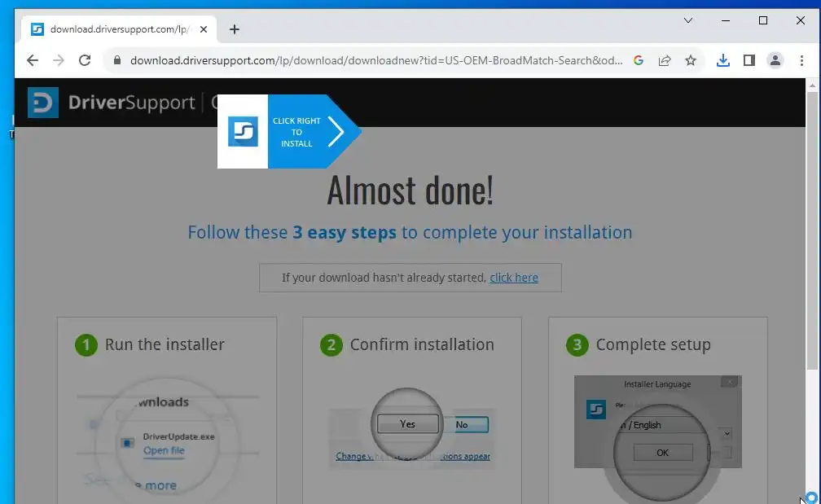Screen dimensions: 821x504
Task: Click the 'Complete setup' heading
Action: click(x=653, y=345)
